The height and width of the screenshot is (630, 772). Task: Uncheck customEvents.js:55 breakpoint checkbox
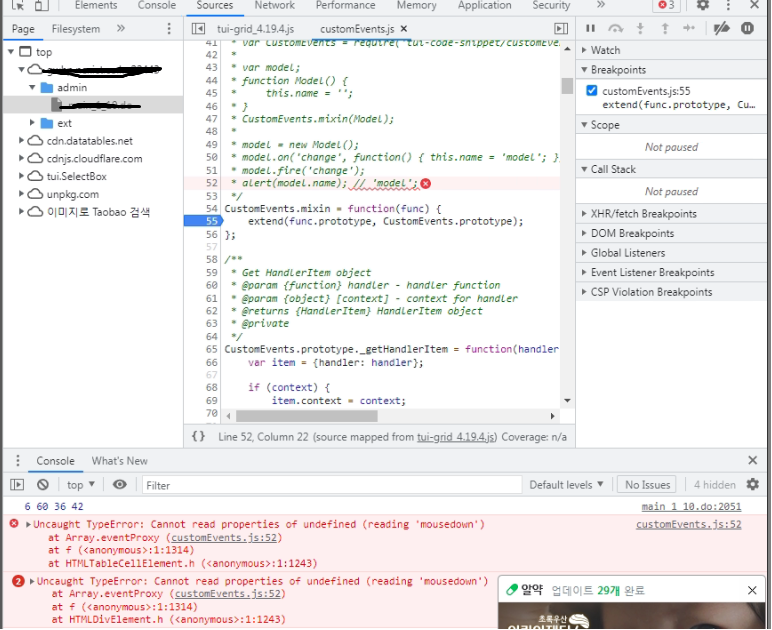click(x=592, y=91)
